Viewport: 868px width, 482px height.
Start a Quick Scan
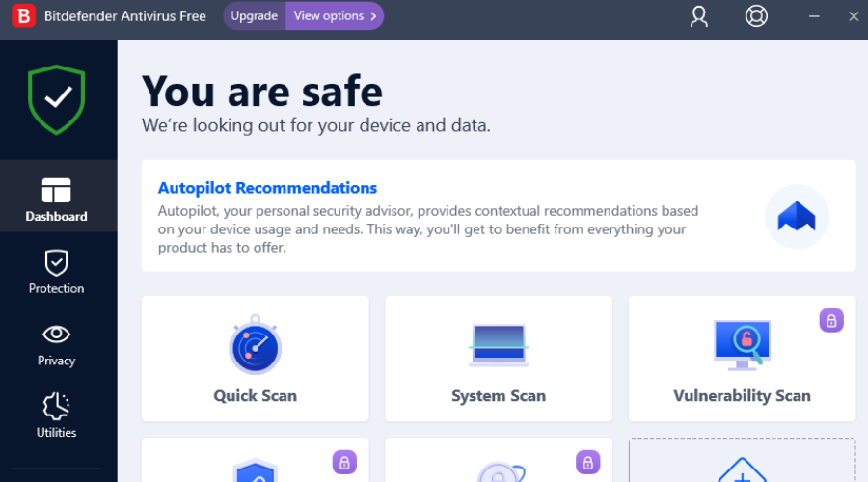pyautogui.click(x=256, y=359)
